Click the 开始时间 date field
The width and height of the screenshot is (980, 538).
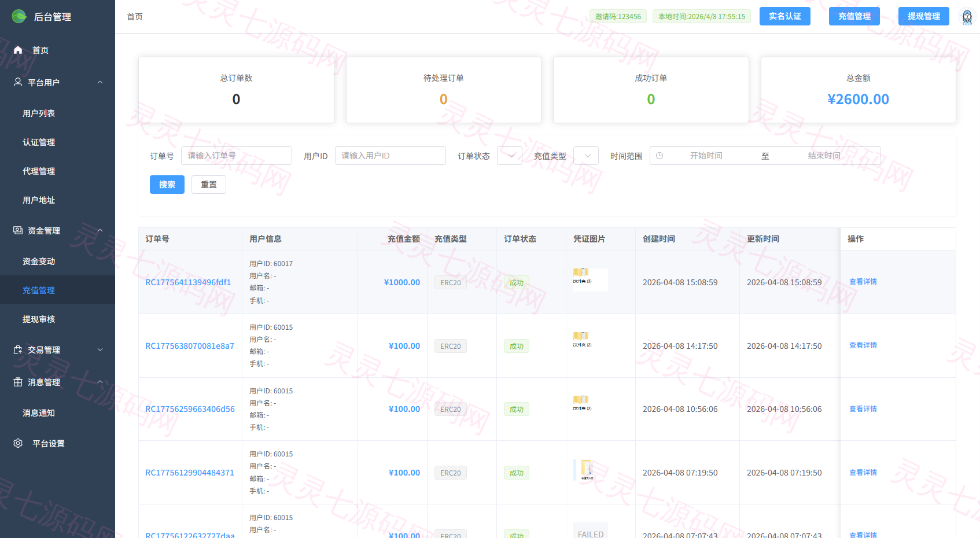coord(706,156)
